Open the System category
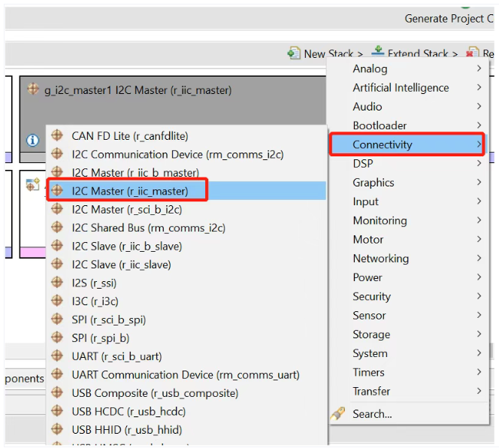 tap(409, 353)
